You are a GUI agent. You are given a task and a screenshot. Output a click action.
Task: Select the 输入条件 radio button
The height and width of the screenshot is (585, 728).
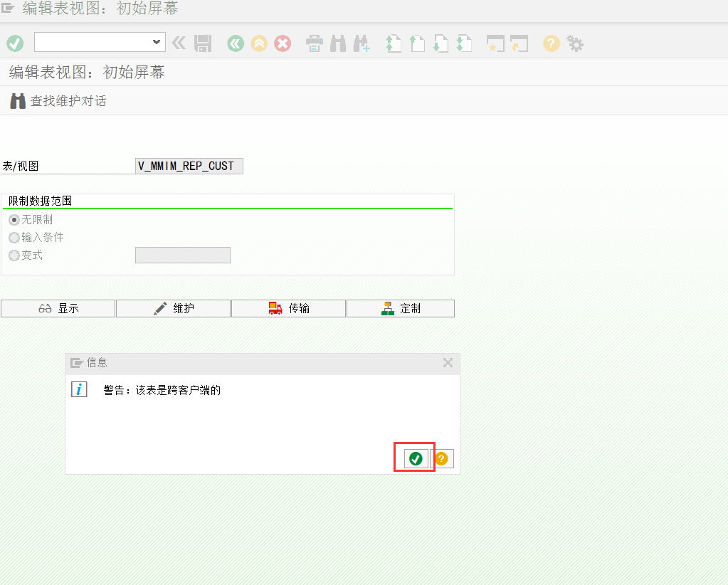point(14,237)
